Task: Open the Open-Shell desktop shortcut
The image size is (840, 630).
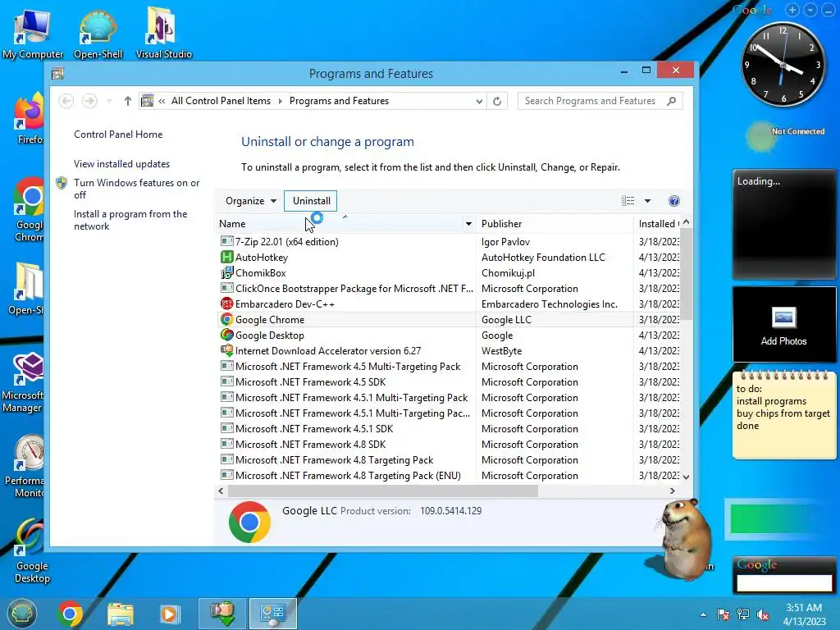Action: (x=98, y=33)
